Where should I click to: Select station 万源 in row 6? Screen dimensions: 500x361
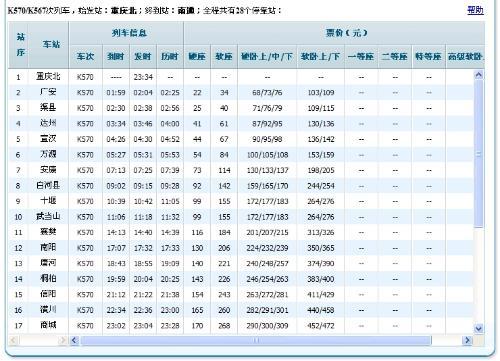(48, 154)
